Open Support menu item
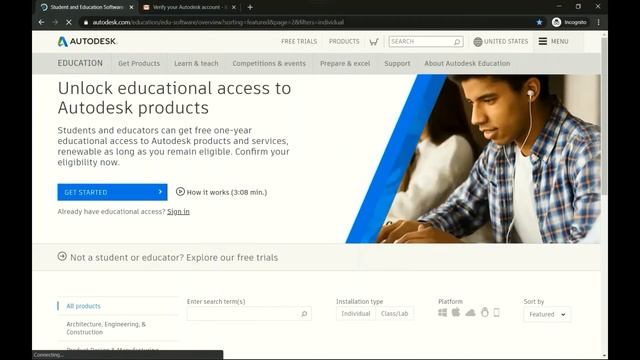The image size is (640, 360). pos(397,63)
